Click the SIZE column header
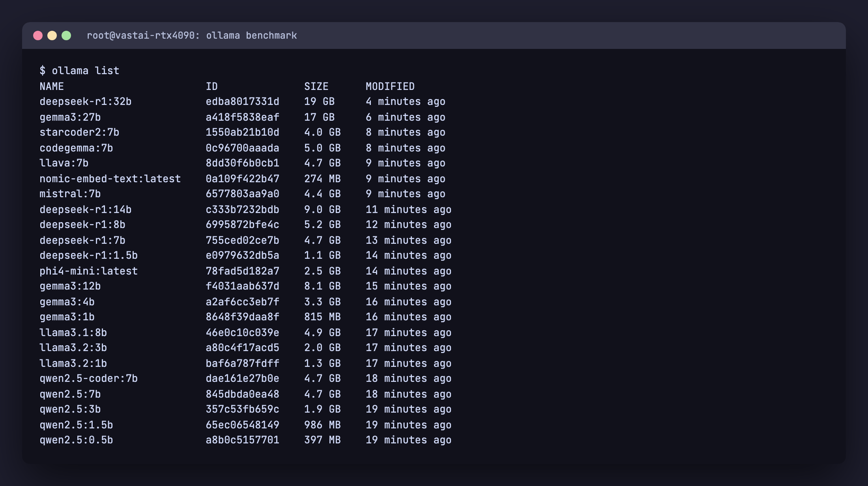 pyautogui.click(x=316, y=86)
